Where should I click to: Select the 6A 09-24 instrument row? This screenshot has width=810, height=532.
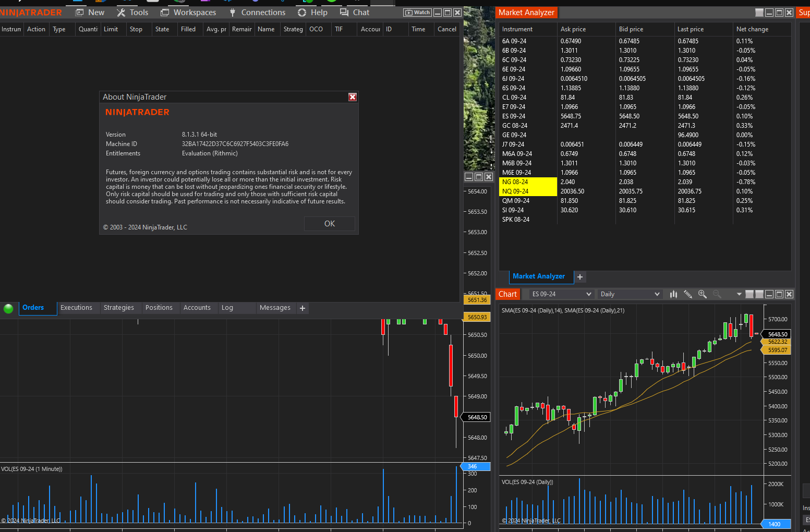pos(645,41)
